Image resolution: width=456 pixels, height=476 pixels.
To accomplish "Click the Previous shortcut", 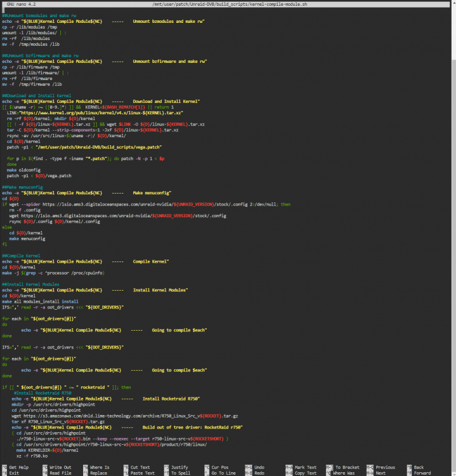I will pos(381,468).
